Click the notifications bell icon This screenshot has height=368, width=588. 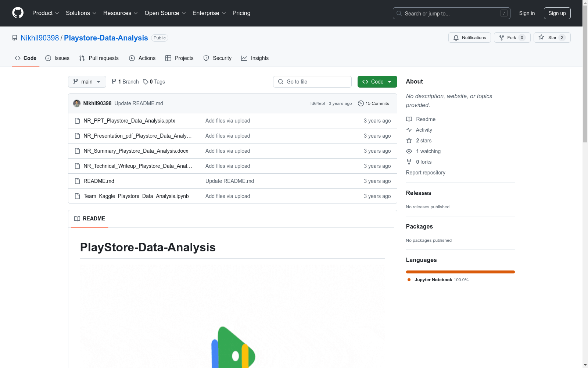456,38
